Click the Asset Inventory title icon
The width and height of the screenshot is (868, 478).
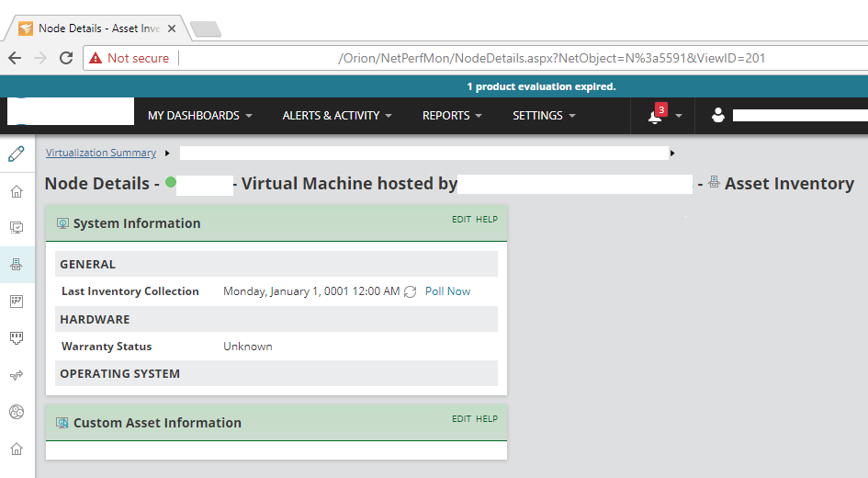[x=714, y=182]
